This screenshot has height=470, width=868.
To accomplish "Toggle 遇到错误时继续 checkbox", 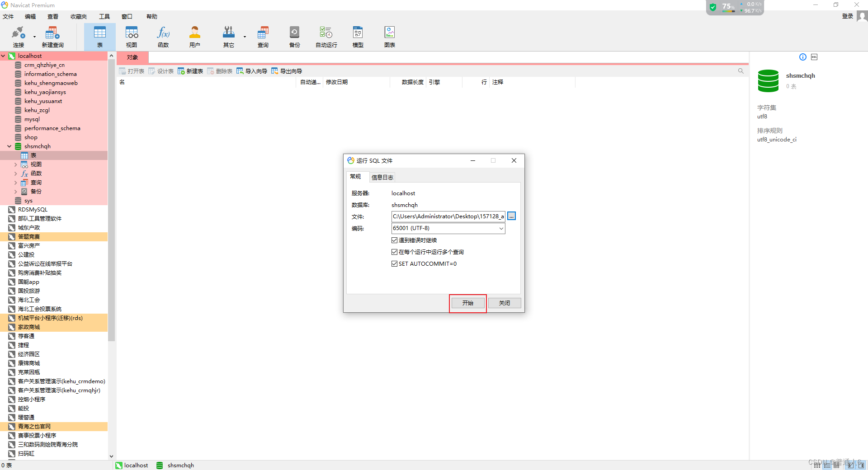I will 394,240.
